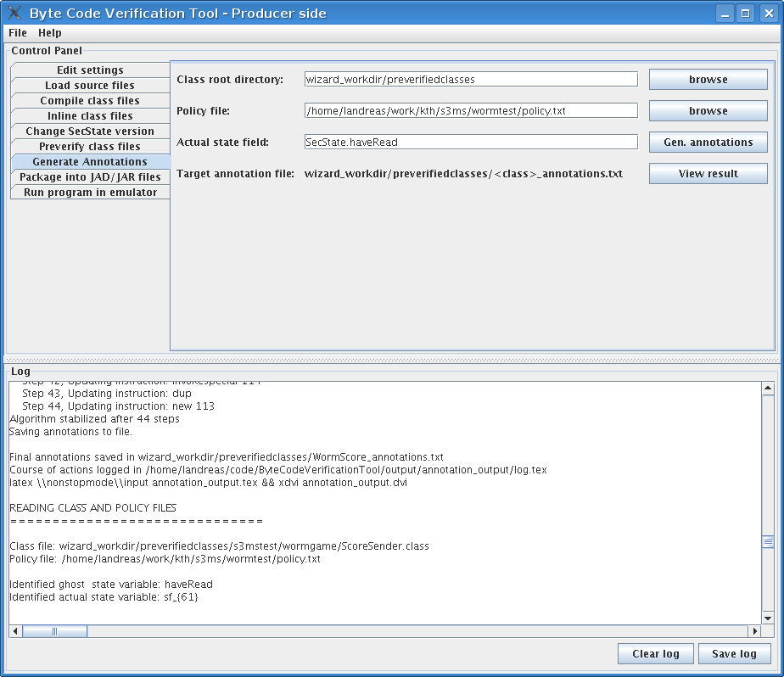Open the Inline class files tab

(x=90, y=116)
